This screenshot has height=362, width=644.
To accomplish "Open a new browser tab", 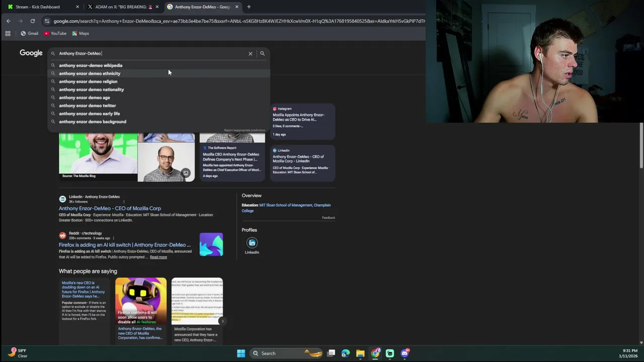I will [249, 7].
